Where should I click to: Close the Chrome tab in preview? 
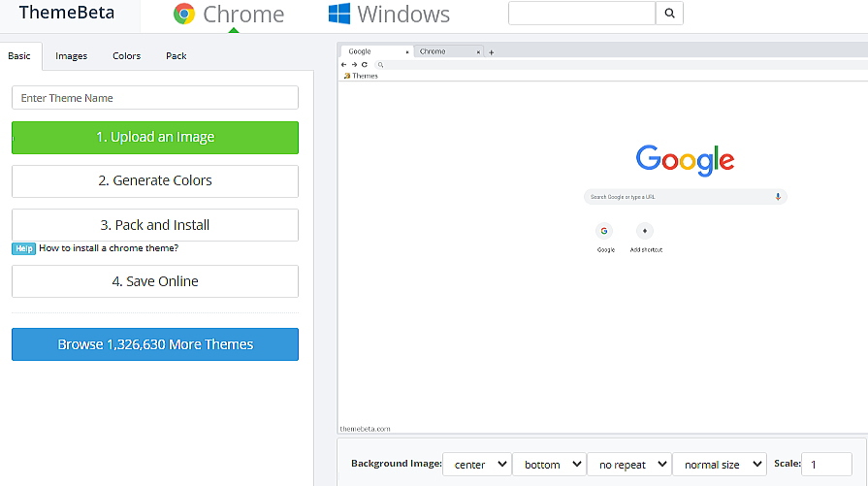point(478,52)
